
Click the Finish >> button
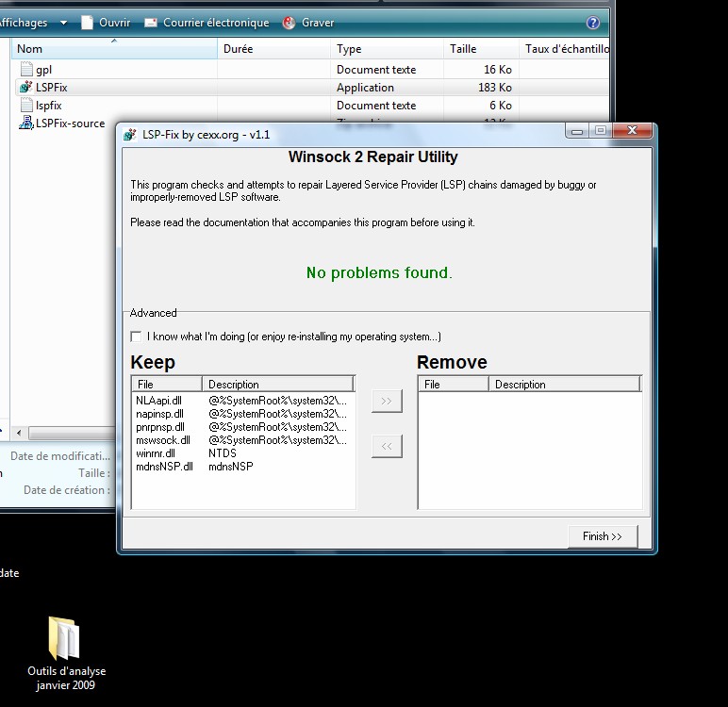pos(603,536)
